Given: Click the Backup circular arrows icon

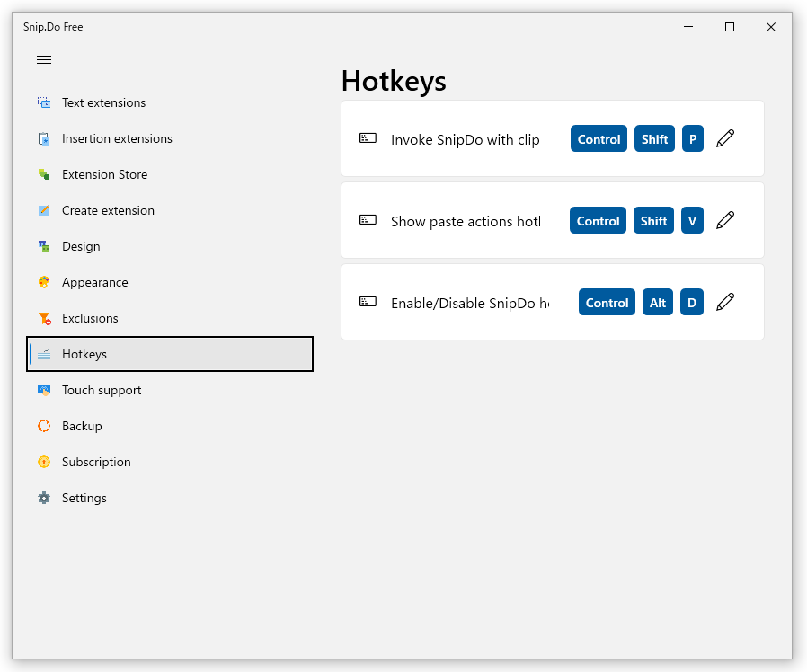Looking at the screenshot, I should pyautogui.click(x=44, y=426).
